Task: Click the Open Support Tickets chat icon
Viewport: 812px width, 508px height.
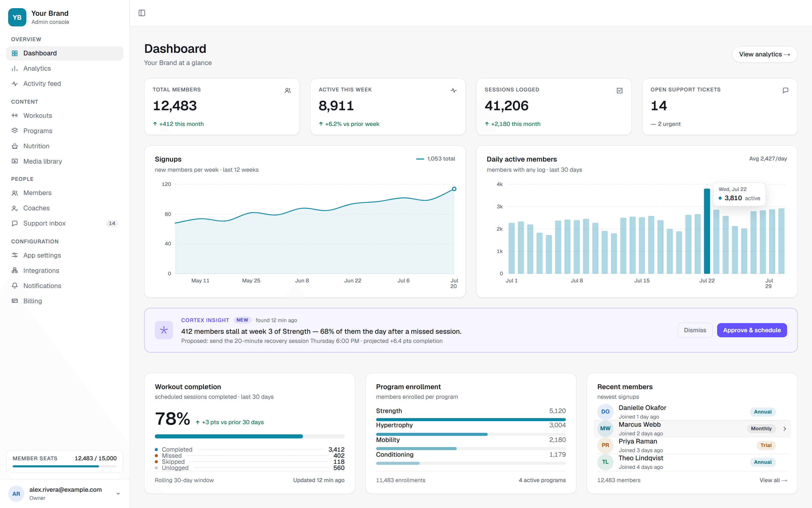Action: (x=786, y=90)
